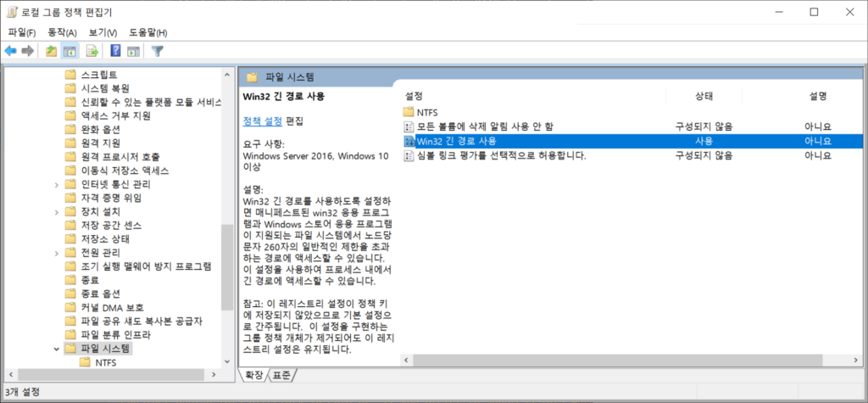Collapse the 파일 시스템 tree node
868x403 pixels.
click(x=57, y=348)
